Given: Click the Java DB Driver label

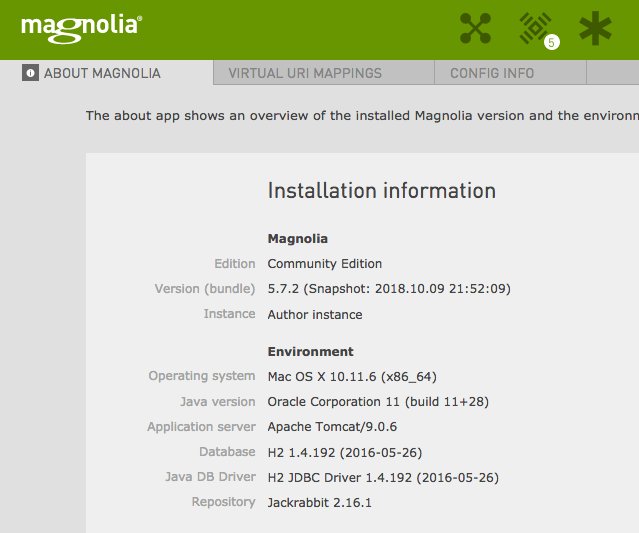Looking at the screenshot, I should point(210,477).
